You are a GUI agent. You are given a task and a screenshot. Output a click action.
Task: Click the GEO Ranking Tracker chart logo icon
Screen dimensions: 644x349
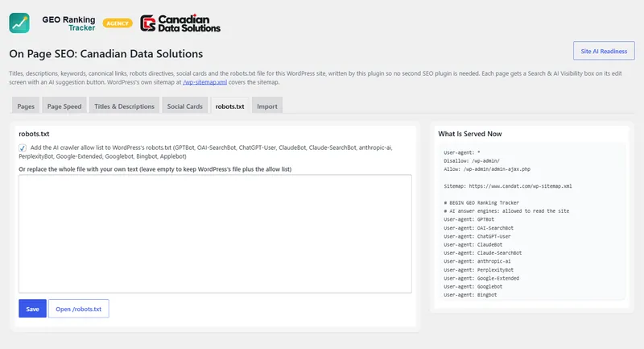19,23
